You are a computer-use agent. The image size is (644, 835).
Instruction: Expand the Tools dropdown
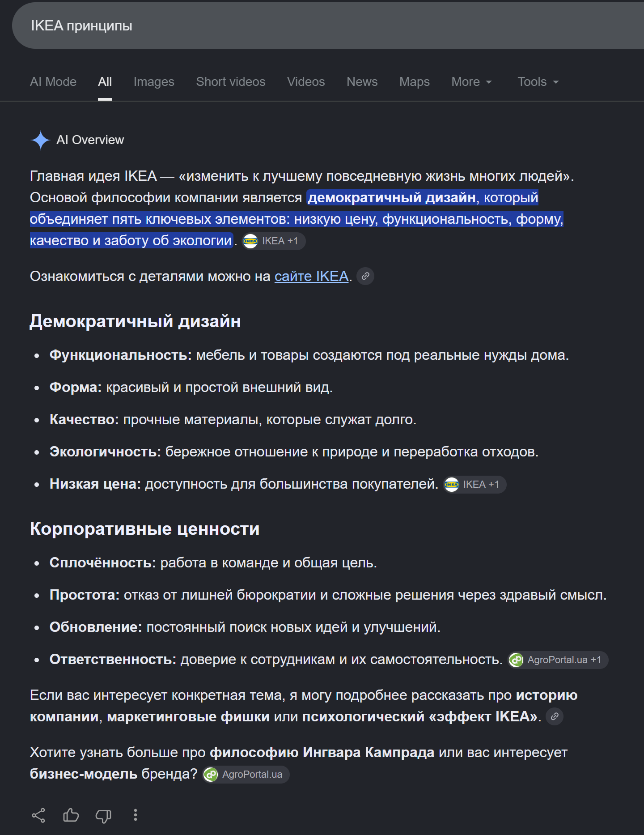[x=538, y=82]
